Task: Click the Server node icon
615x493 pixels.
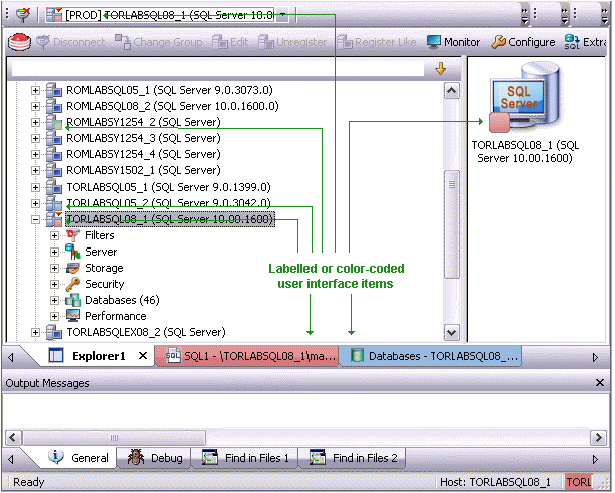Action: (73, 251)
